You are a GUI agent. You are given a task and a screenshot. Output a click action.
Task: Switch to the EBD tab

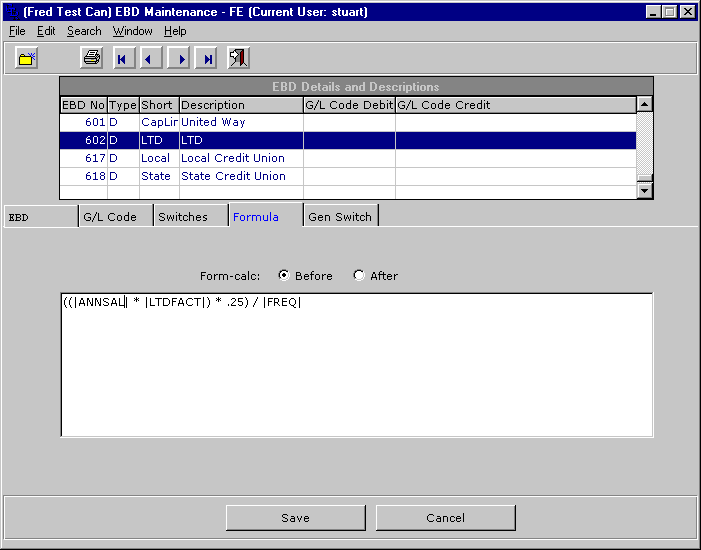(x=41, y=217)
